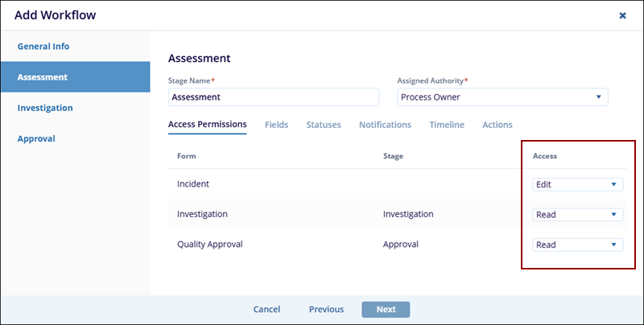Image resolution: width=644 pixels, height=325 pixels.
Task: Change Investigation form access level dropdown
Action: [x=577, y=215]
